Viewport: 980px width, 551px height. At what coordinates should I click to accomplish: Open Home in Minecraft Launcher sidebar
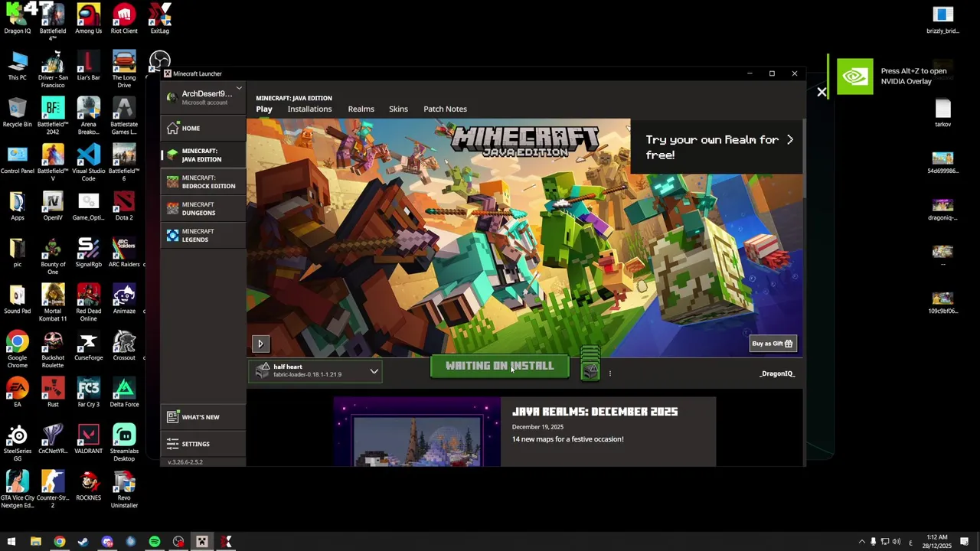203,129
